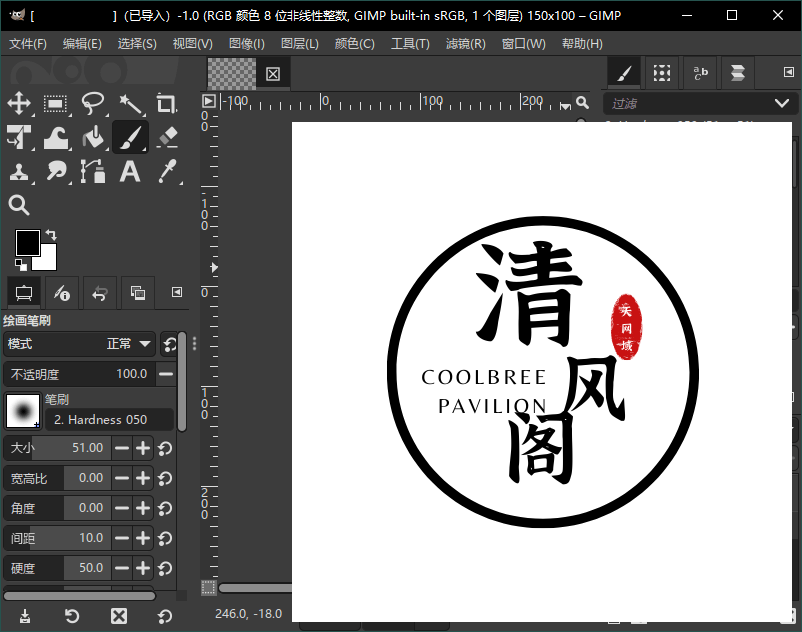The width and height of the screenshot is (802, 632).
Task: Click the brush name field Hardness 050
Action: (x=109, y=420)
